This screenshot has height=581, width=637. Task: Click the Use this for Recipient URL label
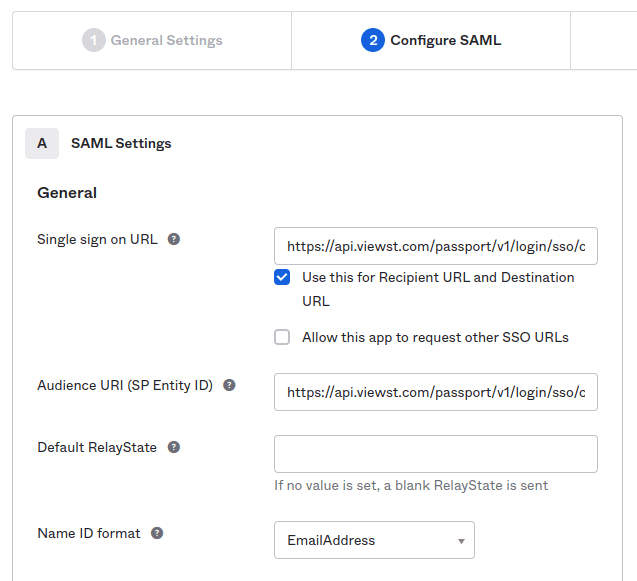[x=438, y=277]
